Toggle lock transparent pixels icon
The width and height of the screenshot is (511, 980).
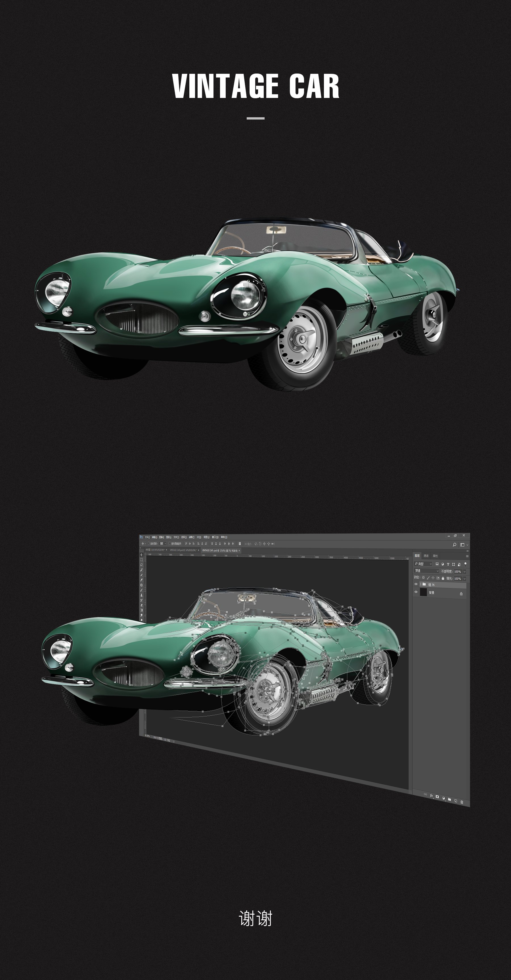[424, 577]
